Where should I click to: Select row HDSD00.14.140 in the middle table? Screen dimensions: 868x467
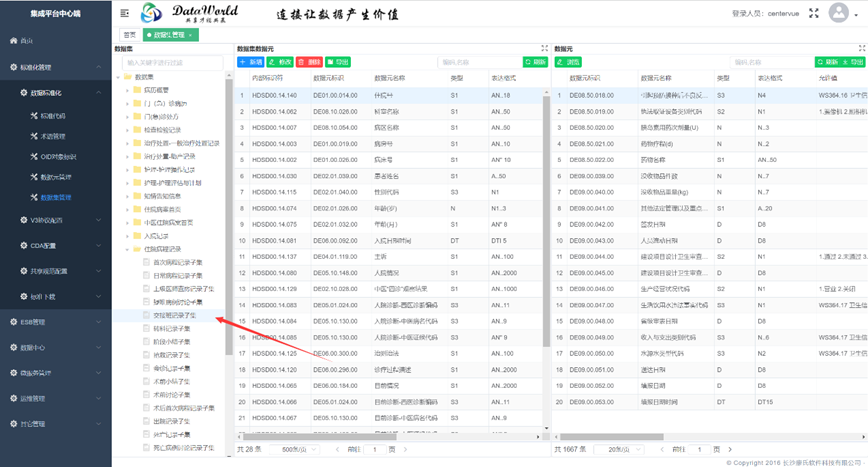(x=389, y=95)
